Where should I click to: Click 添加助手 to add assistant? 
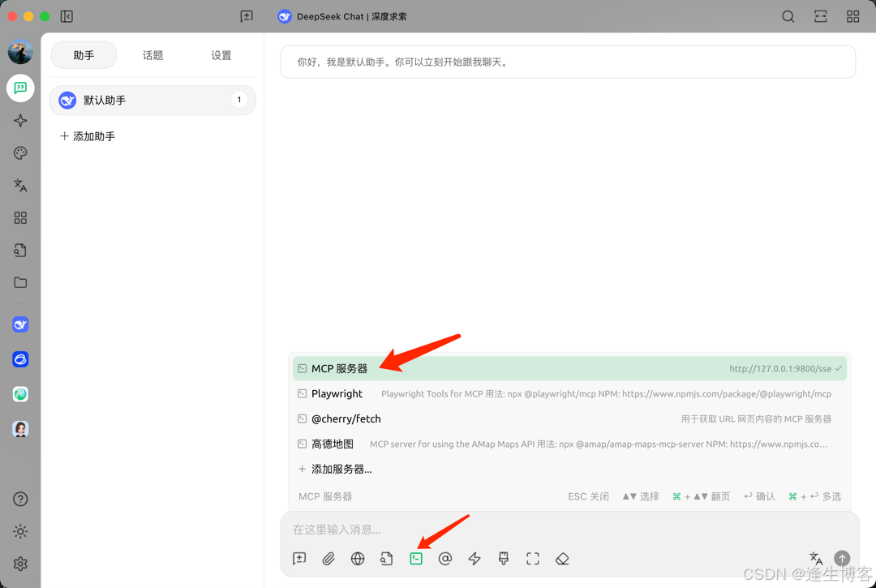pyautogui.click(x=88, y=136)
